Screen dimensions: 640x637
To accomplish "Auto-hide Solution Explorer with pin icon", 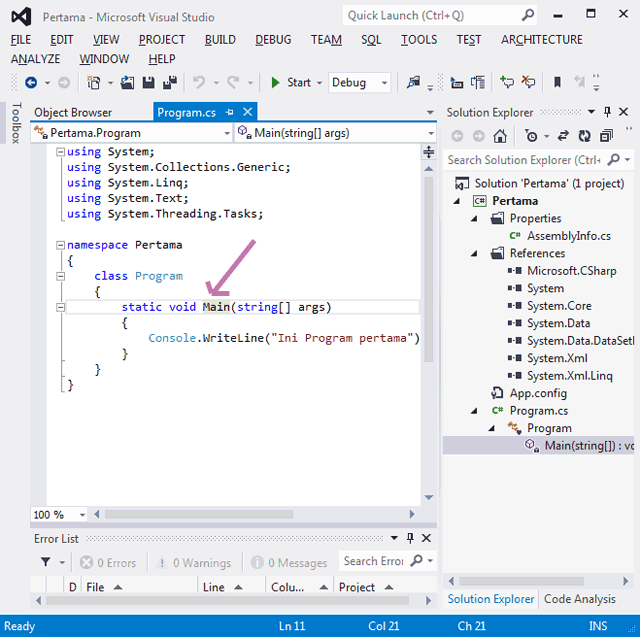I will [x=607, y=112].
